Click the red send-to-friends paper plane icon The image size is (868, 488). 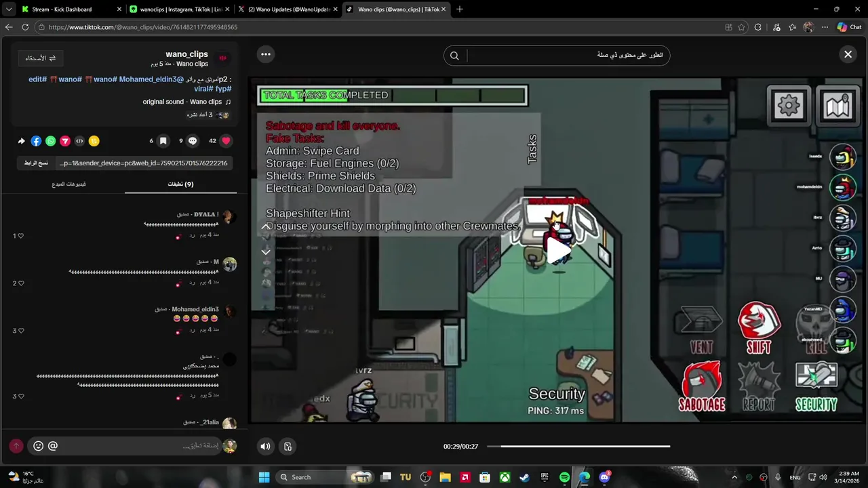tap(65, 141)
